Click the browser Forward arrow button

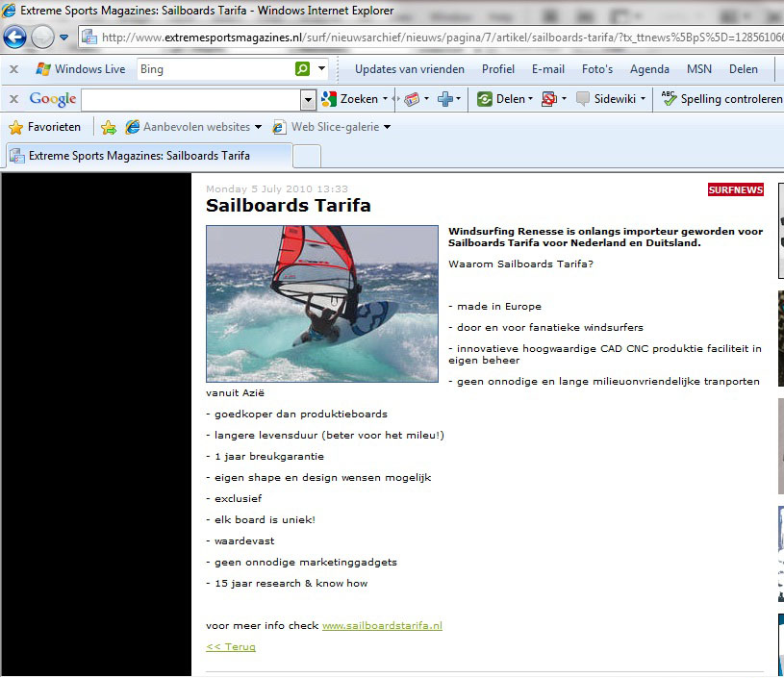[42, 37]
